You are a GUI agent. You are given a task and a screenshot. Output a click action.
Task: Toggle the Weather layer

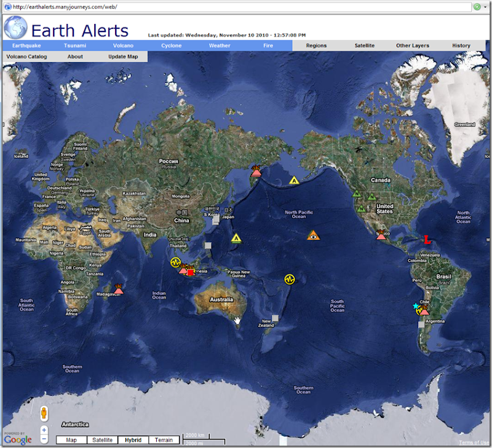pos(220,45)
